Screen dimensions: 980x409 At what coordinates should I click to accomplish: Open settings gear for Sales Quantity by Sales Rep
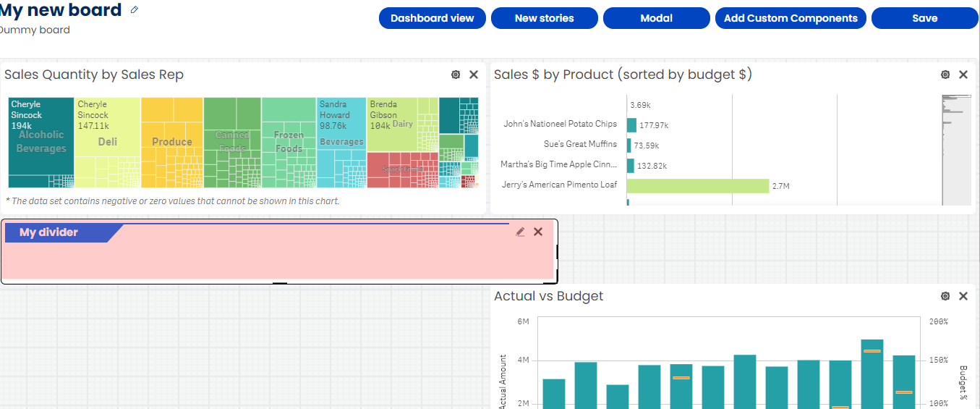click(x=456, y=75)
